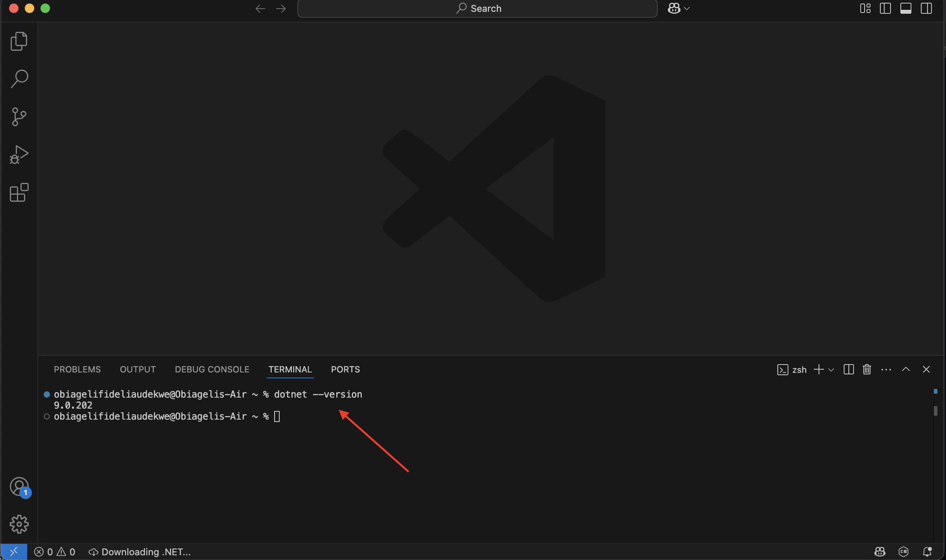Switch to the PORTS tab
Screen dimensions: 946x560
[x=345, y=369]
